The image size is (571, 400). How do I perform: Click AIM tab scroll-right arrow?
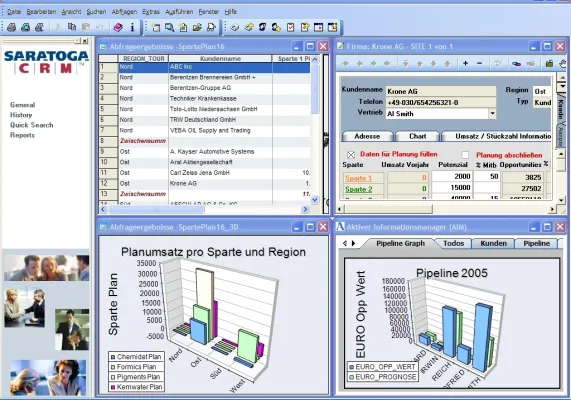coord(353,243)
